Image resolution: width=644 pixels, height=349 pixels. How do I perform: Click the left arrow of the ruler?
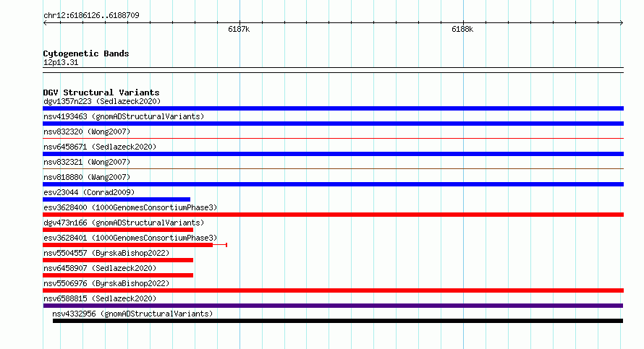[x=46, y=23]
